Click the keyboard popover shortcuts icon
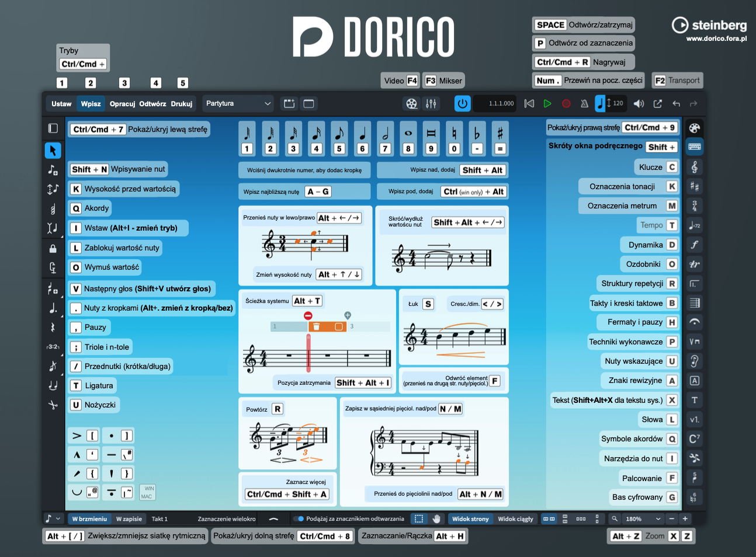The image size is (756, 557). pyautogui.click(x=694, y=147)
